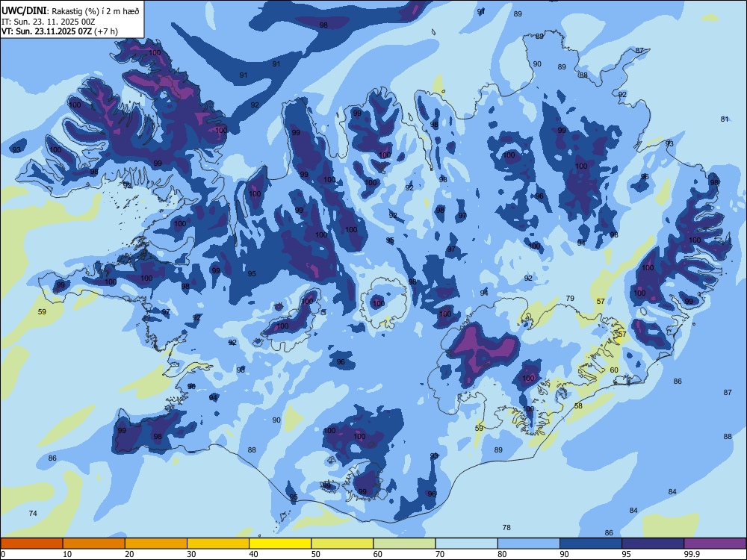This screenshot has height=560, width=747.
Task: Click the bright yellow 40–50 legend swatch
Action: [280, 544]
